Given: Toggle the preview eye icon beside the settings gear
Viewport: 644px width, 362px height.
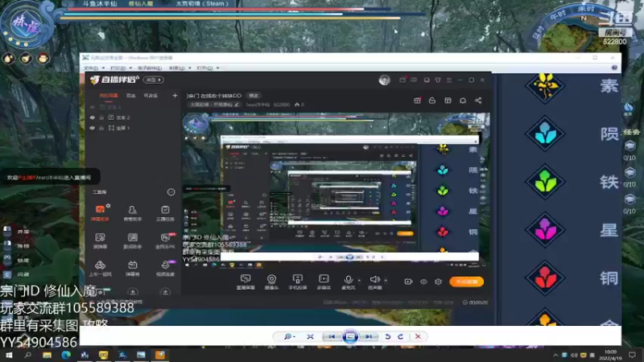Looking at the screenshot, I should click(x=423, y=282).
